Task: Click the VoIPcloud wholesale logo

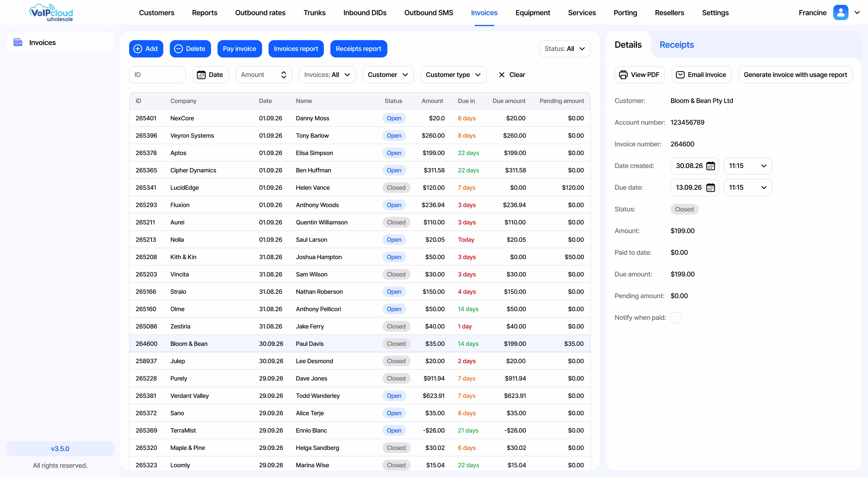Action: 51,12
